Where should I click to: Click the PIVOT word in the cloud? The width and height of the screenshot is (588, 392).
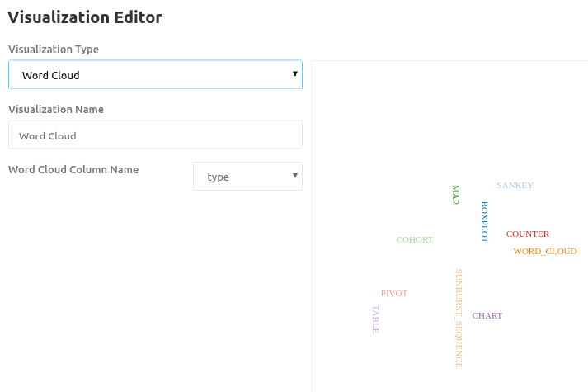(x=393, y=293)
